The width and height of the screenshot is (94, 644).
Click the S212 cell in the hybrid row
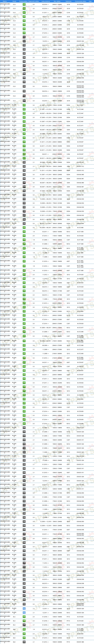click(68, 608)
